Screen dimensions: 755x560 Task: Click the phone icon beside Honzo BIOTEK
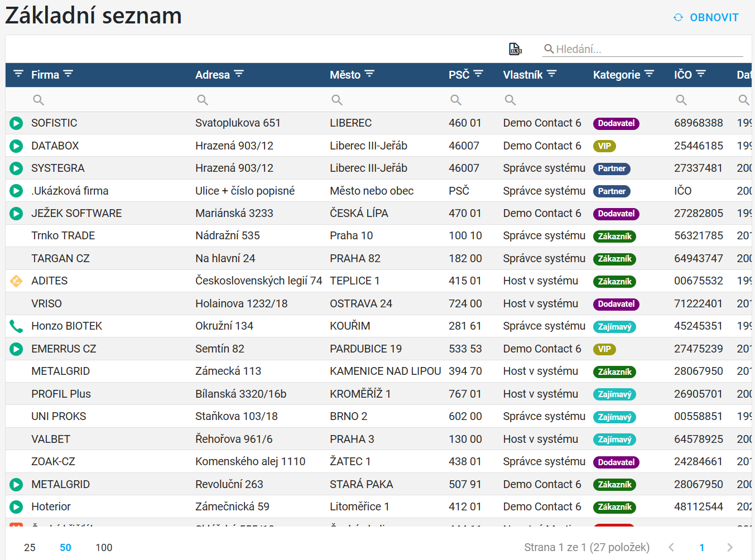[x=16, y=326]
